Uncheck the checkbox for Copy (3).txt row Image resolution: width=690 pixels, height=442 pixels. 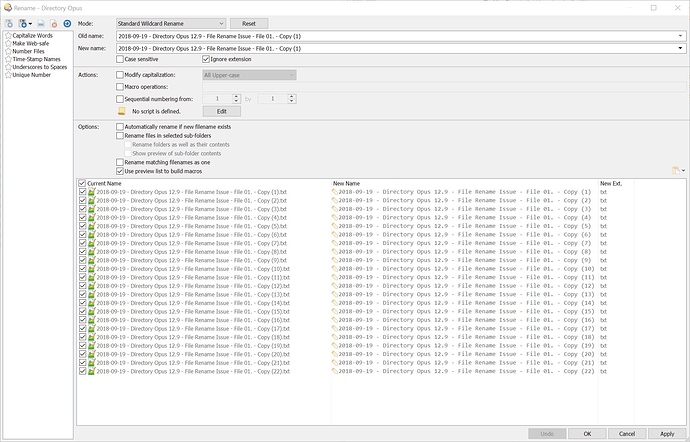click(x=82, y=209)
